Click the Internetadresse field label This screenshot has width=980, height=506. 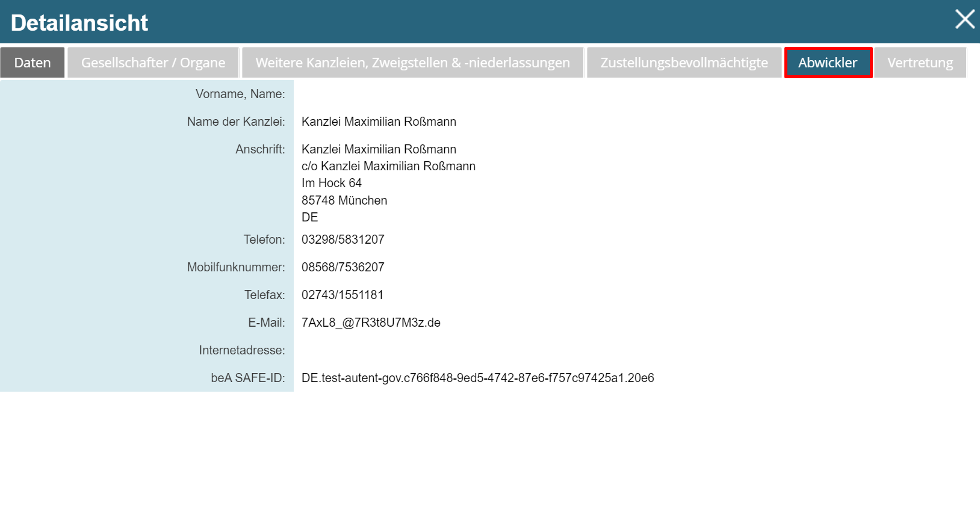click(x=242, y=350)
